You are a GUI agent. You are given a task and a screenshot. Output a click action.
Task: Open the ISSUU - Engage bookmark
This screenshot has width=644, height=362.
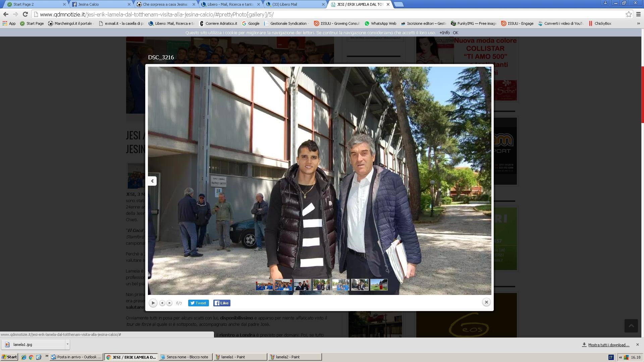point(517,23)
